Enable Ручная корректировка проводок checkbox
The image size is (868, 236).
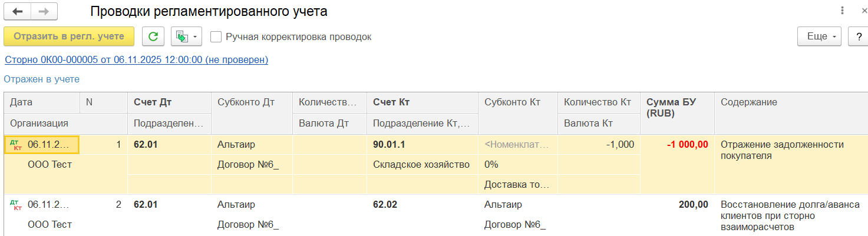(x=216, y=36)
